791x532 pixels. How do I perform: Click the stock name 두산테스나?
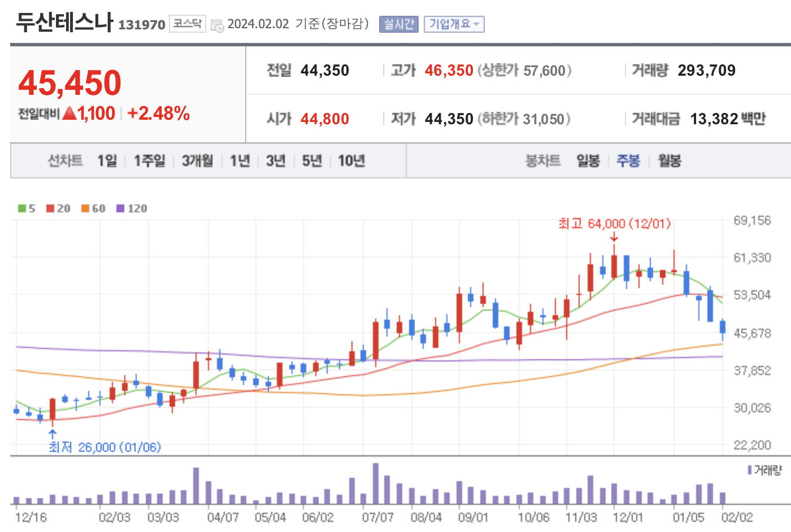coord(64,22)
